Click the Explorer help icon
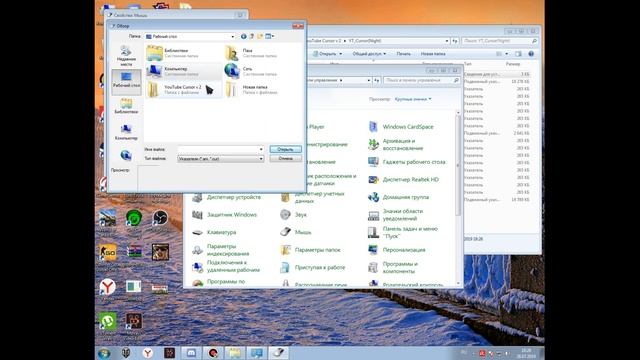 click(x=531, y=54)
